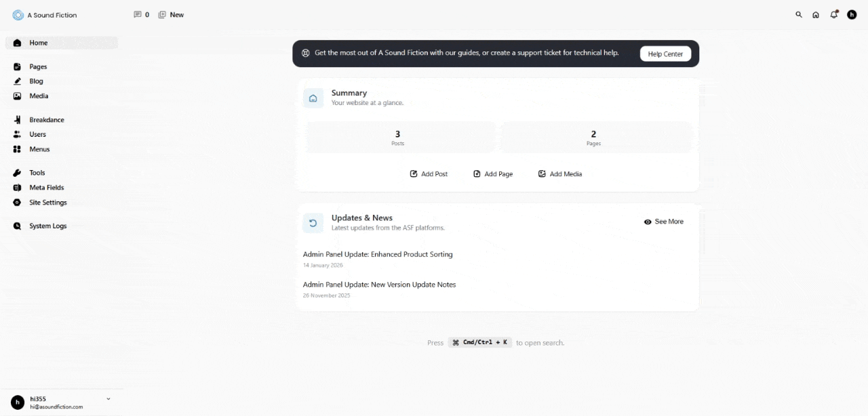Click the Summary card home icon
The height and width of the screenshot is (416, 868).
(313, 98)
